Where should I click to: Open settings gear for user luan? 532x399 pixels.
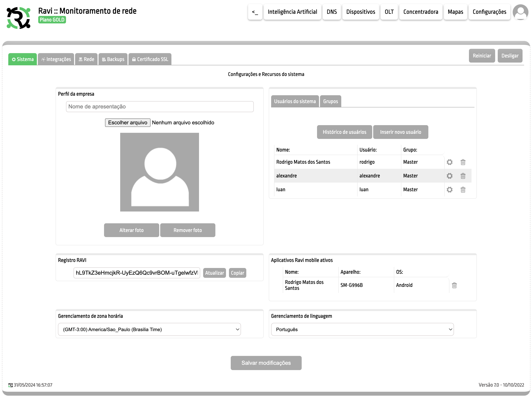(x=449, y=190)
